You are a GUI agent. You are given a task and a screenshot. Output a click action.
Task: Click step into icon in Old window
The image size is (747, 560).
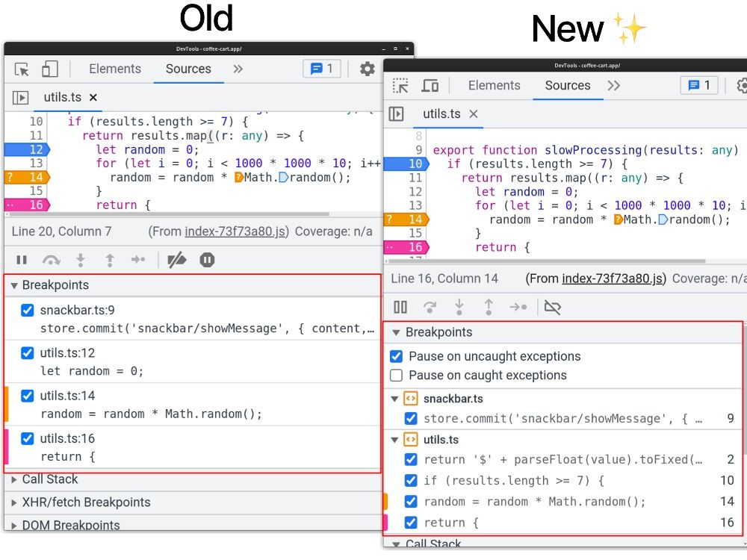(81, 260)
